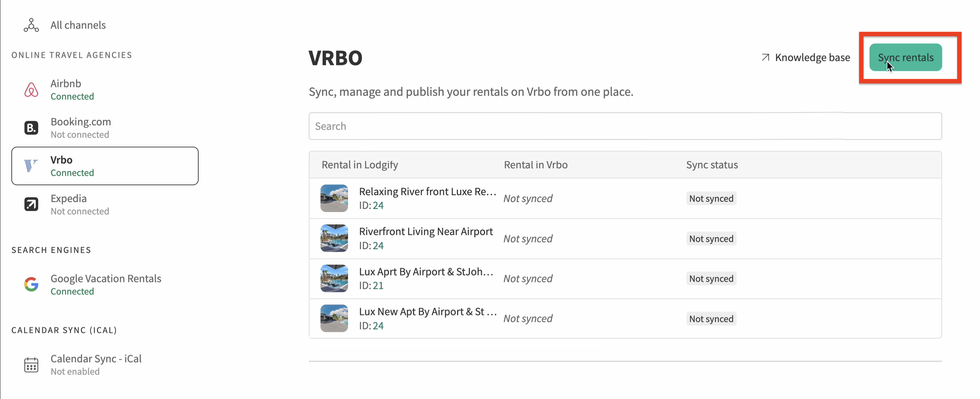Click into the Search rentals field
Image resolution: width=980 pixels, height=399 pixels.
(x=625, y=126)
